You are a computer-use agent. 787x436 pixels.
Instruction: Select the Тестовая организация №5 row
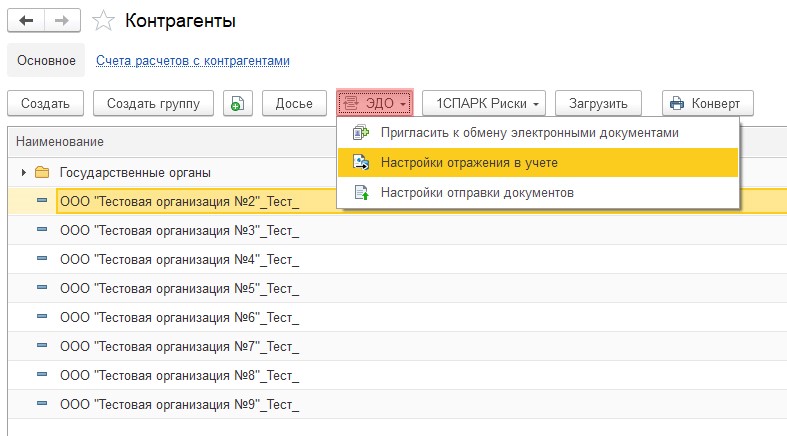click(x=179, y=288)
